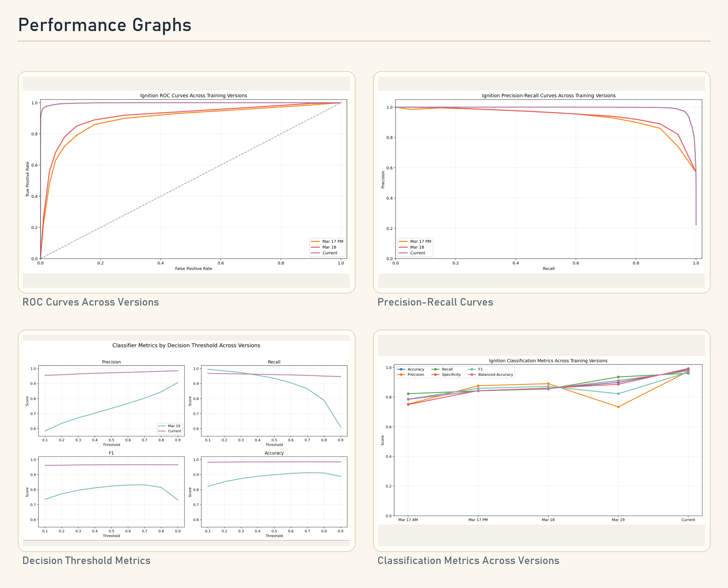Screen dimensions: 728x588
Task: Open the Decision Threshold Metrics graph image
Action: pyautogui.click(x=186, y=441)
